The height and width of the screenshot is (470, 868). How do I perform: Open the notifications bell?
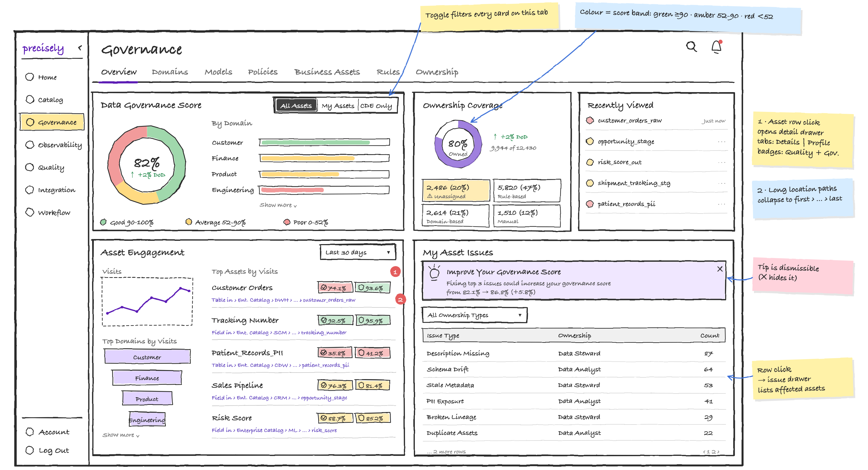tap(716, 46)
